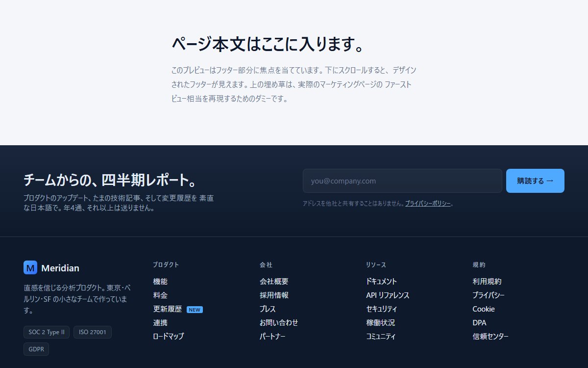This screenshot has width=588, height=368.
Task: Click the SOC 2 Type II badge
Action: (x=47, y=332)
